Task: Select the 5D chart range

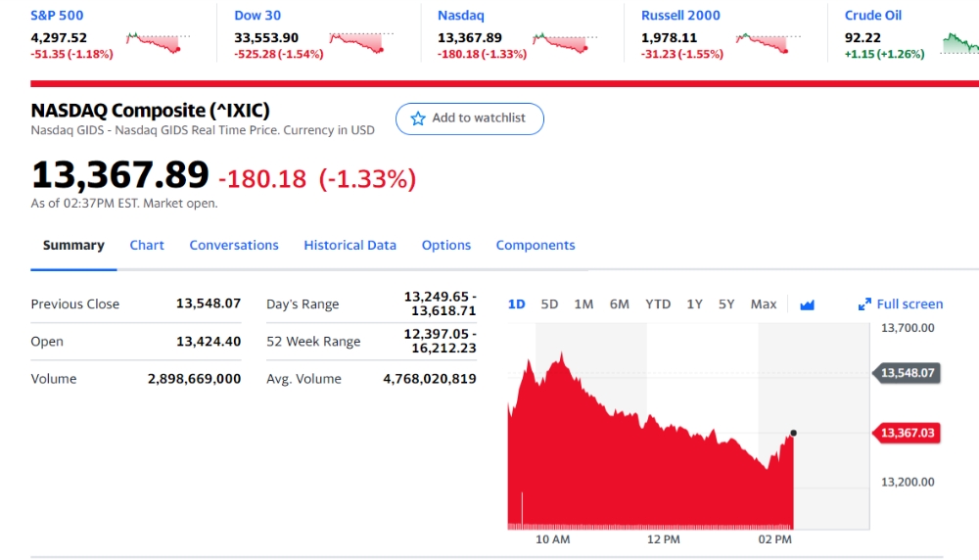Action: (549, 304)
